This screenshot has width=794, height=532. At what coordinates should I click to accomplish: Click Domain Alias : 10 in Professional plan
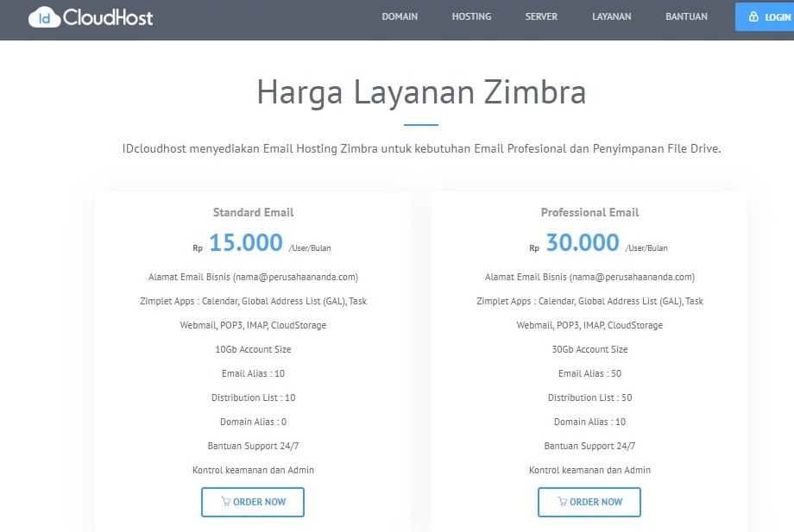(x=589, y=422)
